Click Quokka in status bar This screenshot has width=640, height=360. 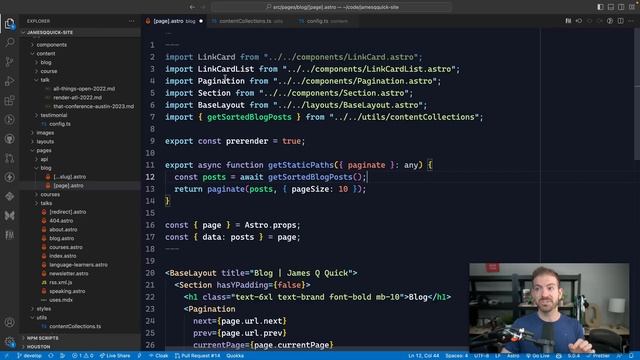point(235,356)
